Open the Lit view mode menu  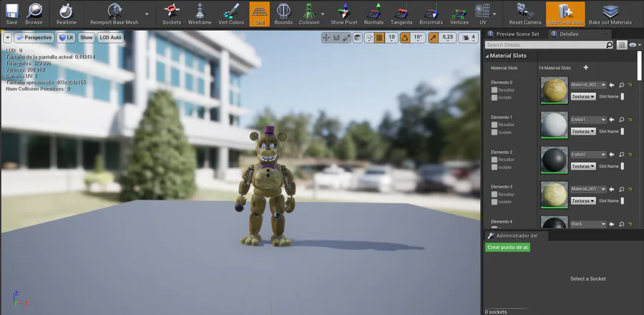pos(66,38)
